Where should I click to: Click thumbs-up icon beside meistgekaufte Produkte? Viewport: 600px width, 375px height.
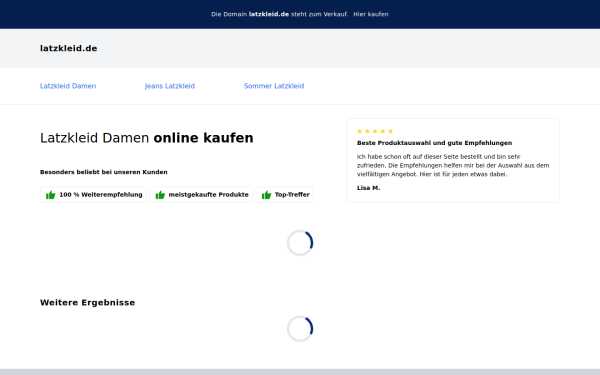[160, 195]
